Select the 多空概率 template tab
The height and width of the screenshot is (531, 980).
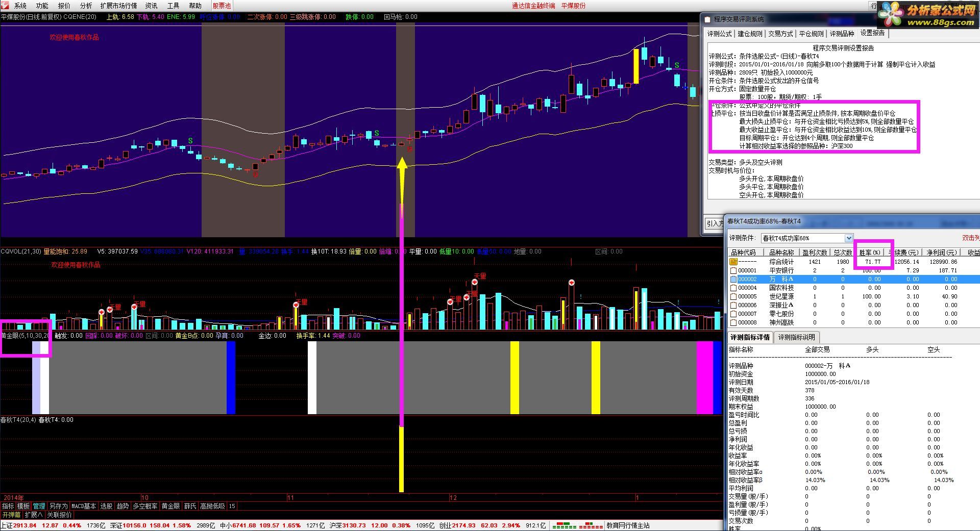coord(145,506)
